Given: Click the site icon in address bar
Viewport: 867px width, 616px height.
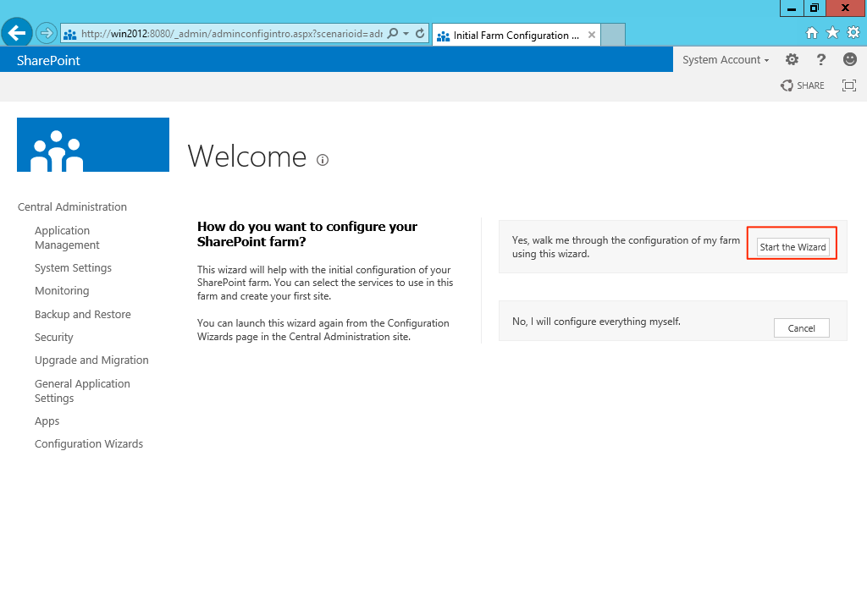Looking at the screenshot, I should tap(69, 34).
